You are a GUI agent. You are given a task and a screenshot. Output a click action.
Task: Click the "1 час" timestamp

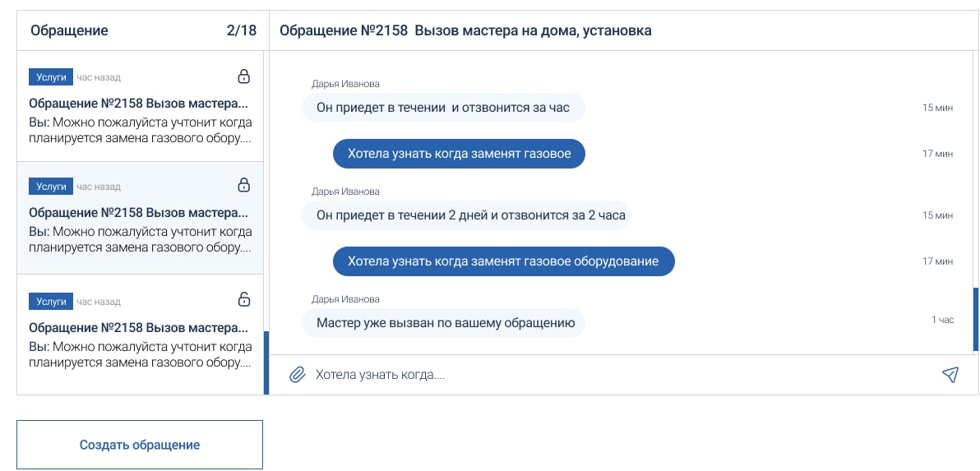click(x=942, y=320)
